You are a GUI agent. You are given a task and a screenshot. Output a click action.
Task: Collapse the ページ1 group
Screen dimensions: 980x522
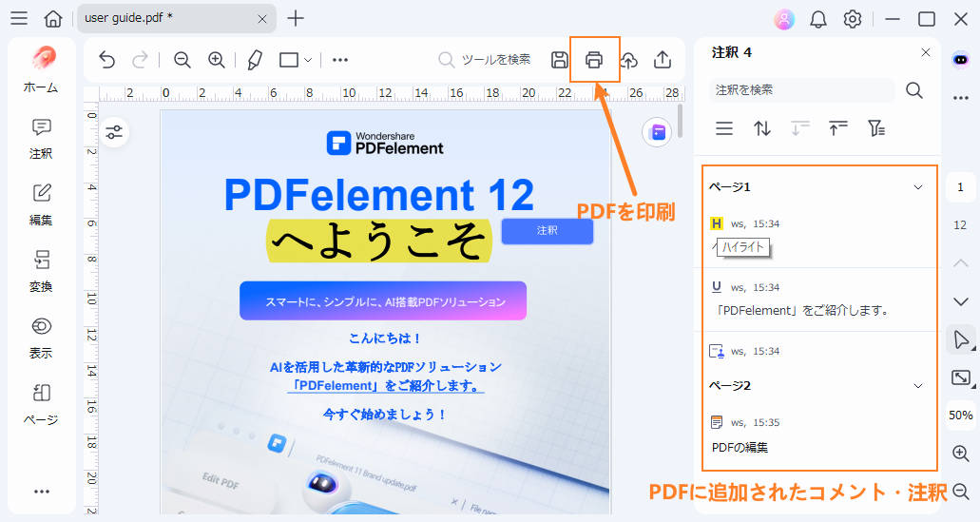[918, 187]
